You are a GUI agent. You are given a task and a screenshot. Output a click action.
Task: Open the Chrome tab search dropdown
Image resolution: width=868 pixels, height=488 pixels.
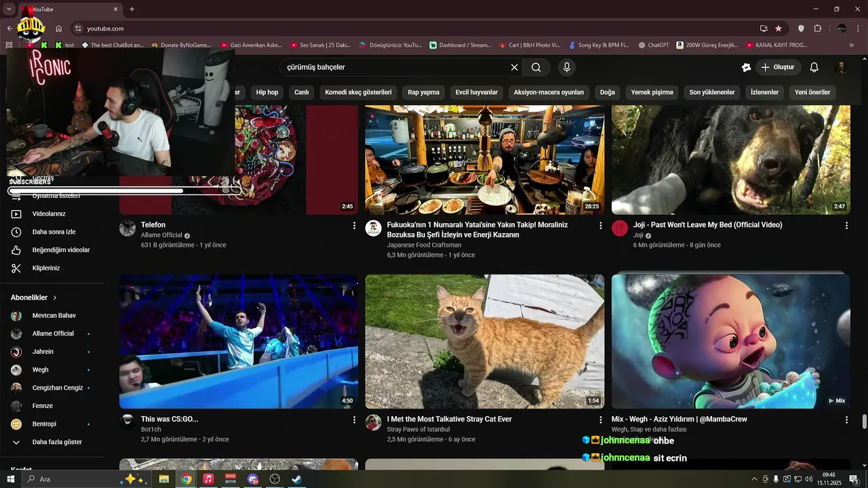(x=9, y=9)
